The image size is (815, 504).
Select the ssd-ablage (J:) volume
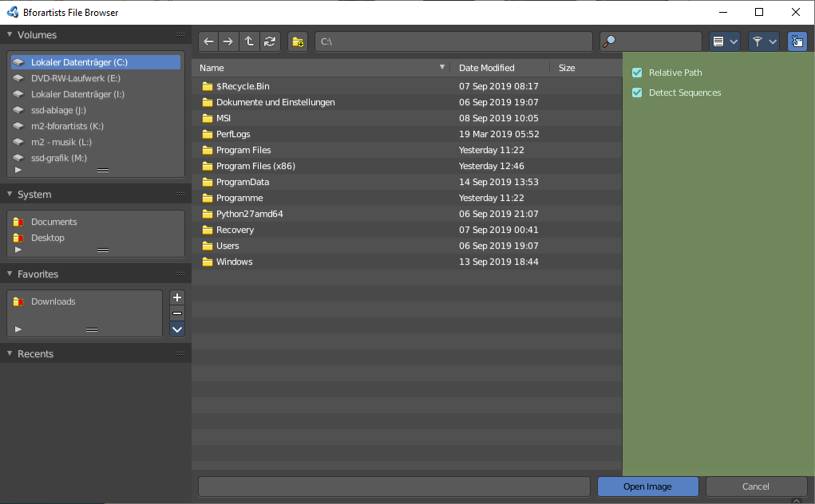coord(96,110)
